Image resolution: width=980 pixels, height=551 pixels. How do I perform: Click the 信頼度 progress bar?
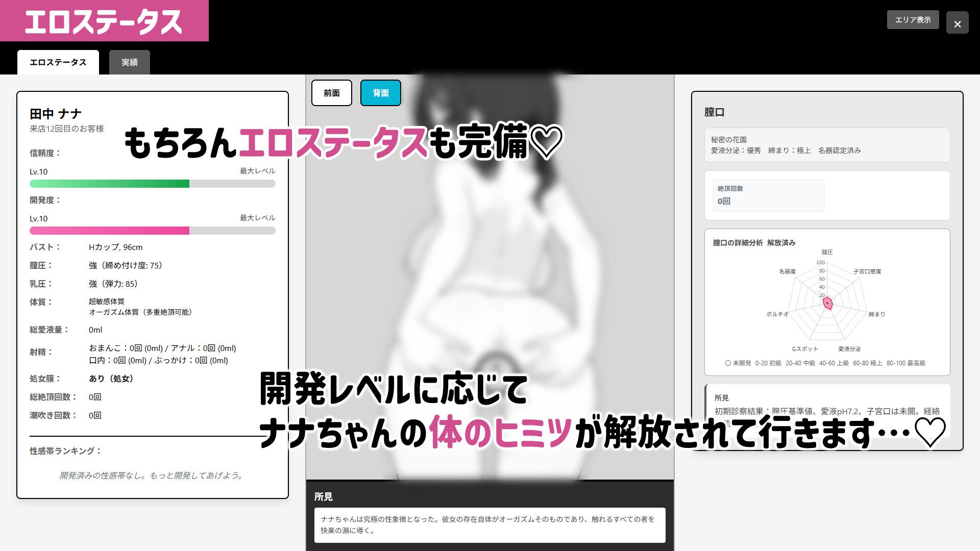pos(153,184)
